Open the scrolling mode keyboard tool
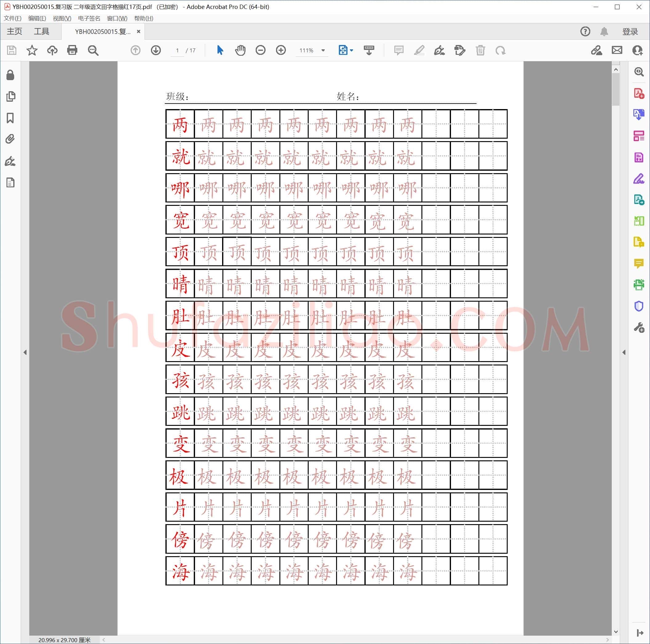The height and width of the screenshot is (644, 650). pyautogui.click(x=369, y=51)
